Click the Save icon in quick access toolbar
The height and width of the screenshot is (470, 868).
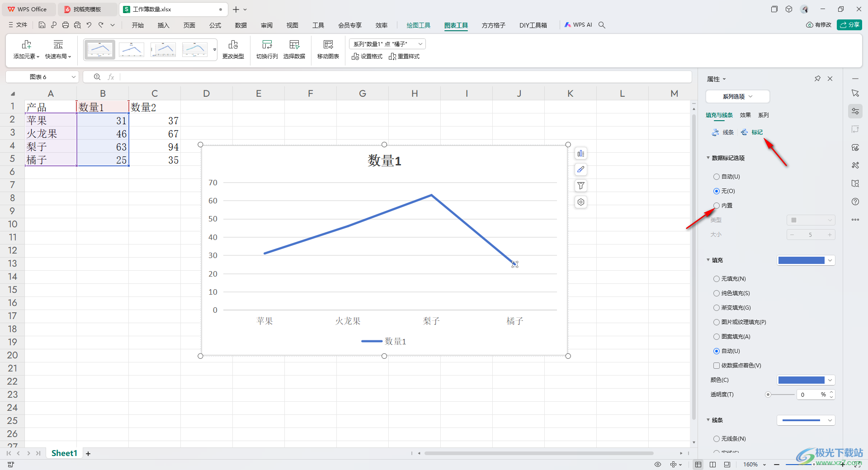(42, 25)
